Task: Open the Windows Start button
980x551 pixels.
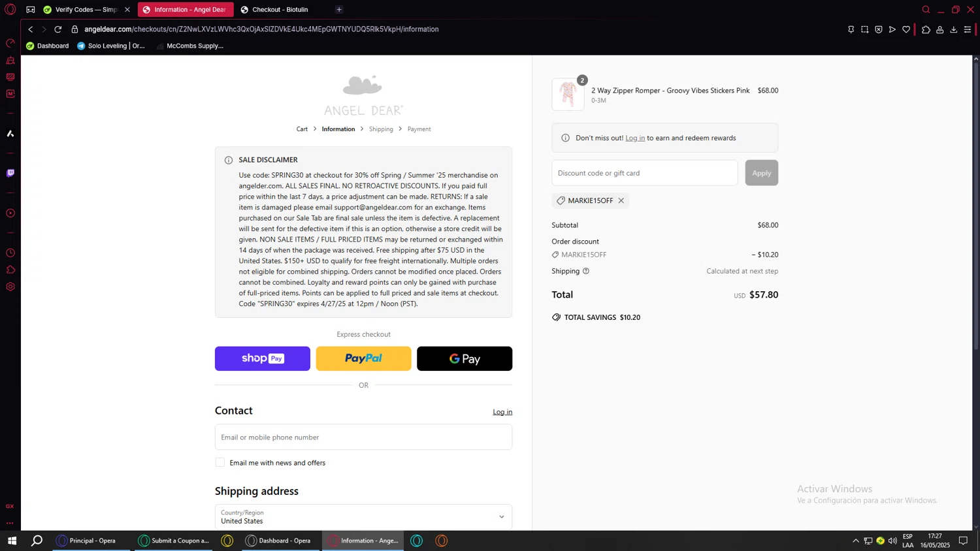Action: pos(12,541)
